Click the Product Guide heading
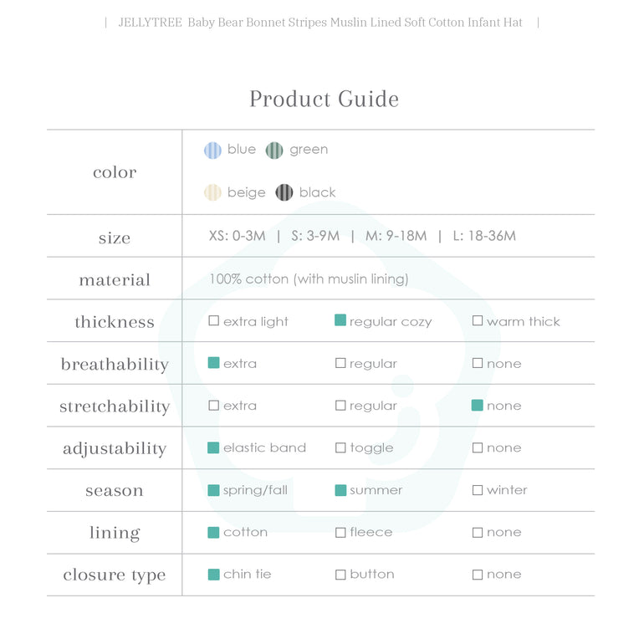 tap(324, 99)
